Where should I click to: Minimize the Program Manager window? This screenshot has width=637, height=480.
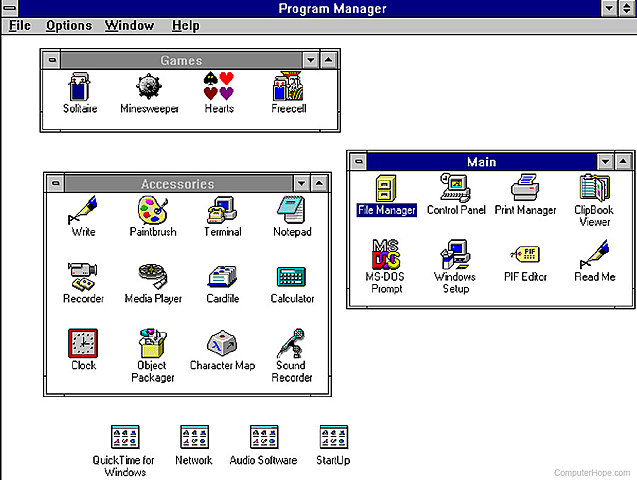click(609, 8)
